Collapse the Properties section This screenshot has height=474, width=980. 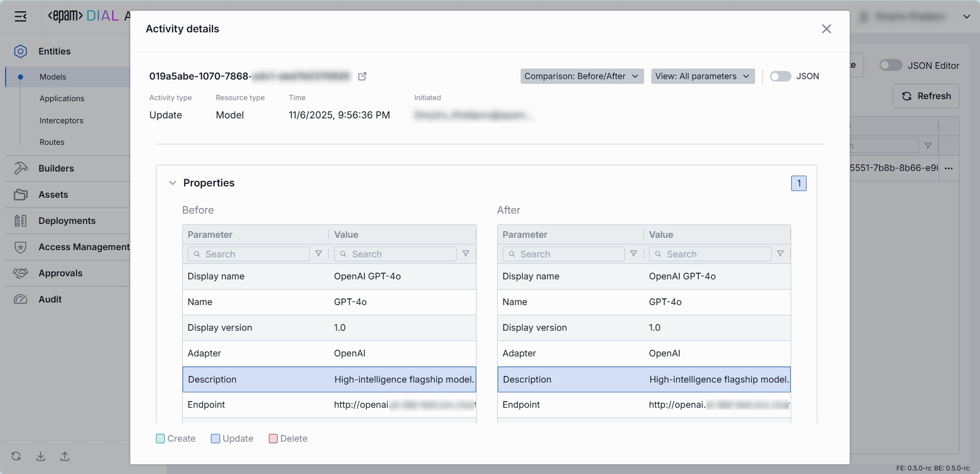172,183
